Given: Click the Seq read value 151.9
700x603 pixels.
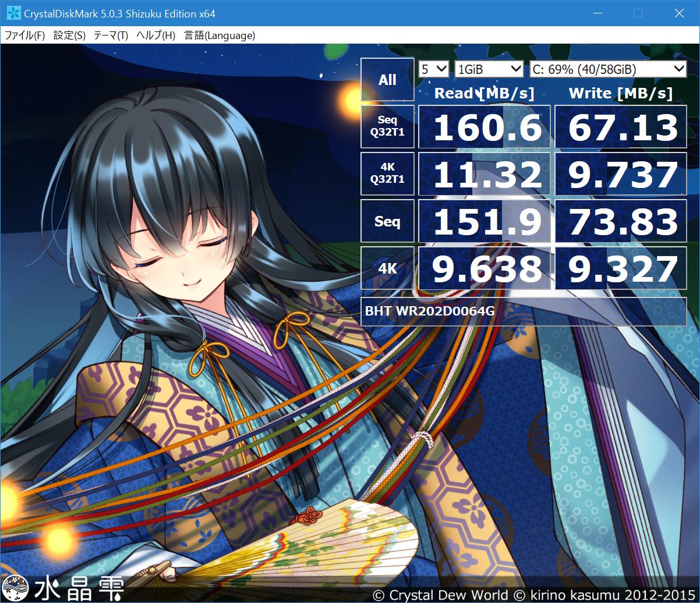Looking at the screenshot, I should coord(485,221).
